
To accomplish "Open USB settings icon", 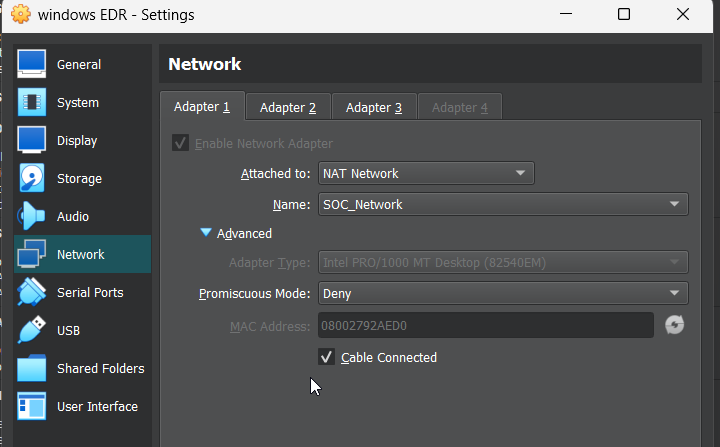I will (x=32, y=331).
